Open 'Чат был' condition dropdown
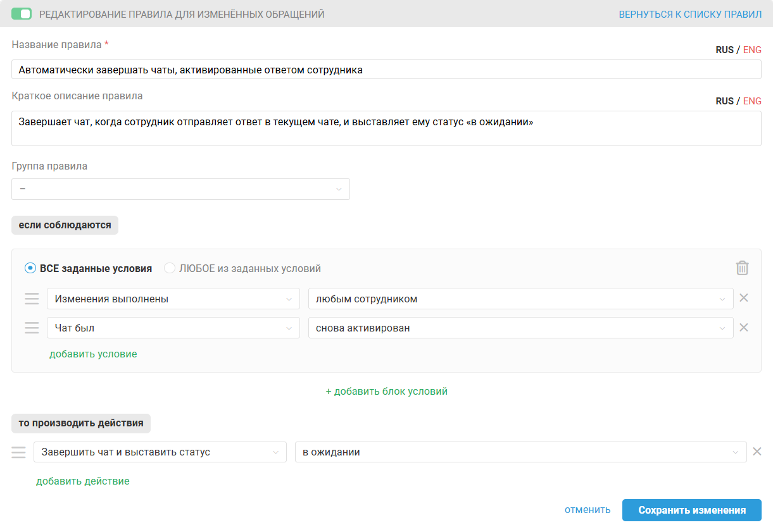 point(173,328)
